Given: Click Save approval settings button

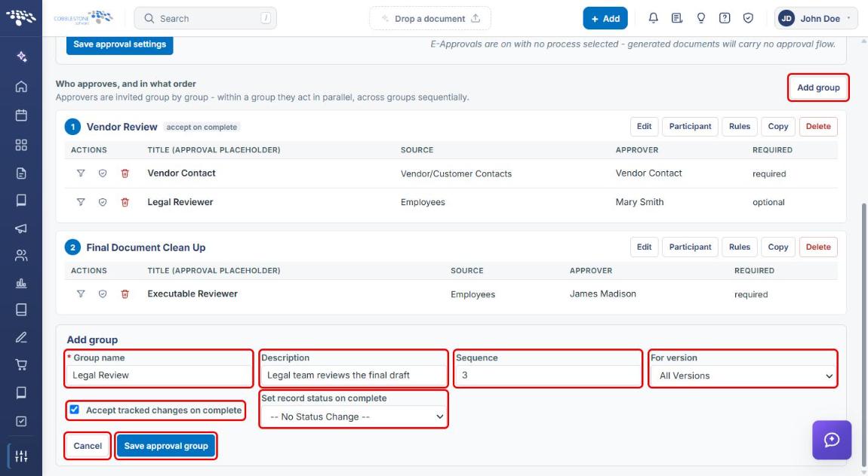Looking at the screenshot, I should pyautogui.click(x=119, y=45).
